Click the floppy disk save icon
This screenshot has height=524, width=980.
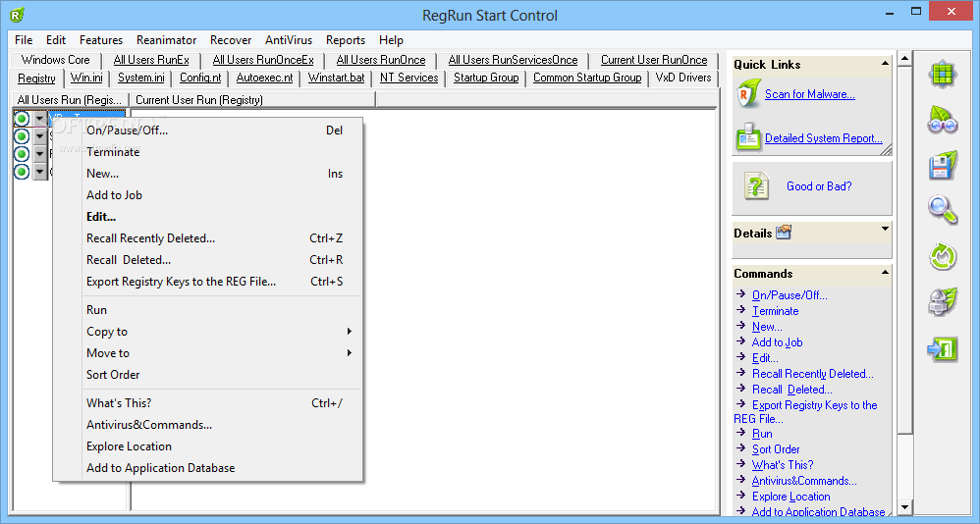(943, 166)
